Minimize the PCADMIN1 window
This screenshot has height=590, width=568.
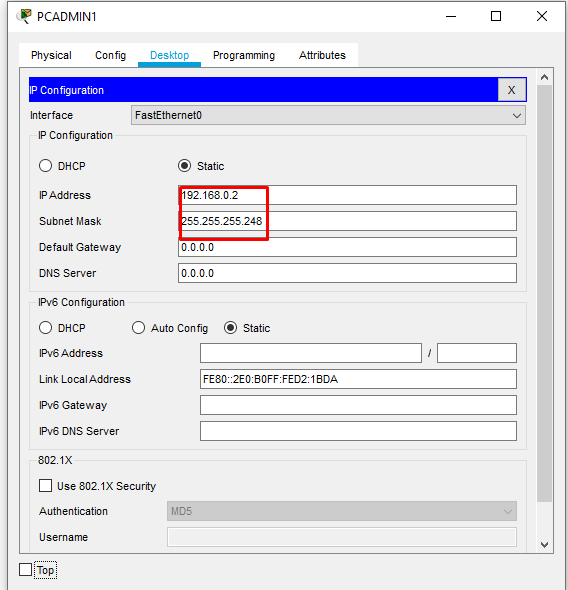(451, 17)
